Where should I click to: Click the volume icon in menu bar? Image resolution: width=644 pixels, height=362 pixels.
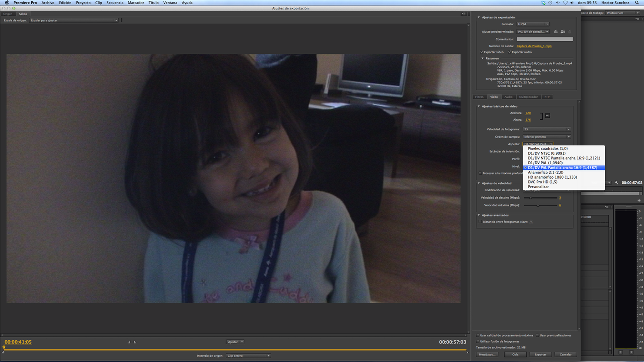tap(572, 3)
